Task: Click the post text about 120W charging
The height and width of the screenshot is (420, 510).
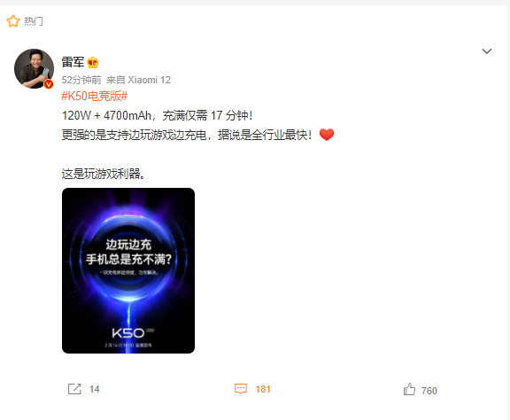Action: pos(157,115)
